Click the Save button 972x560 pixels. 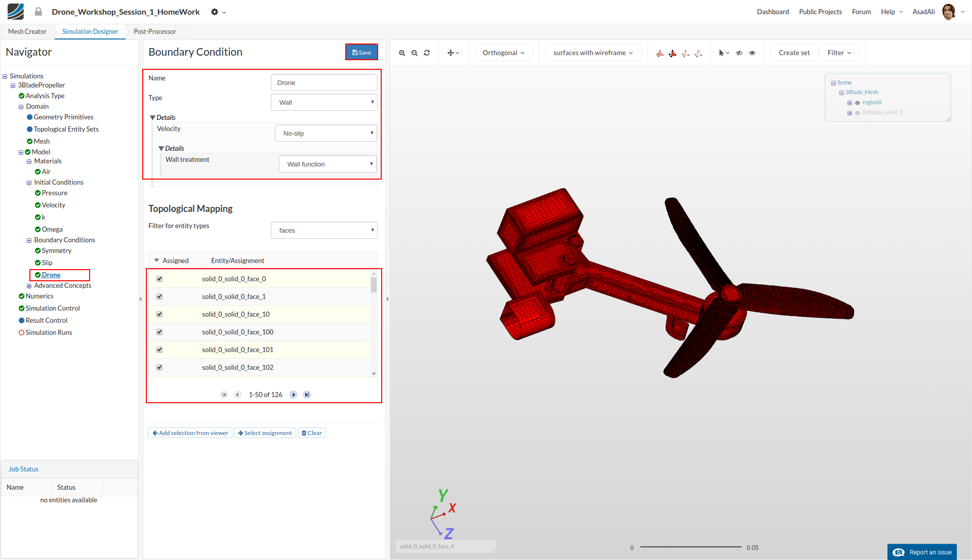pos(361,52)
